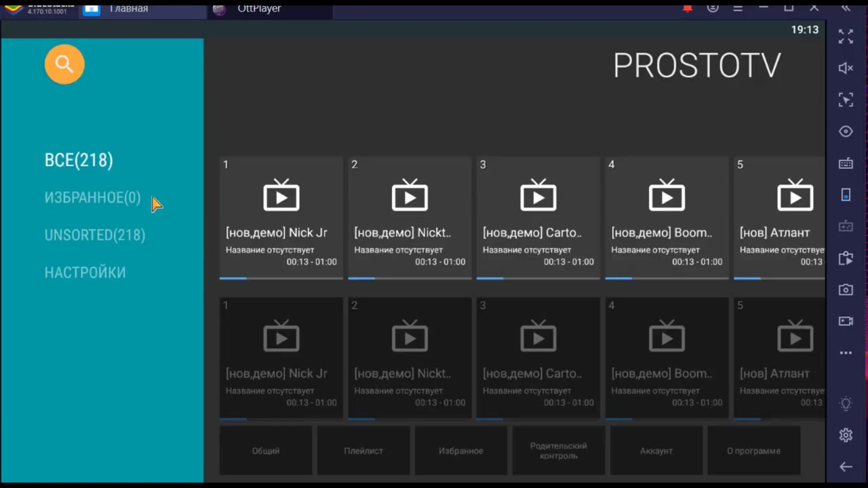Select the dimmed Boom.. channel card
868x488 pixels.
tap(667, 359)
